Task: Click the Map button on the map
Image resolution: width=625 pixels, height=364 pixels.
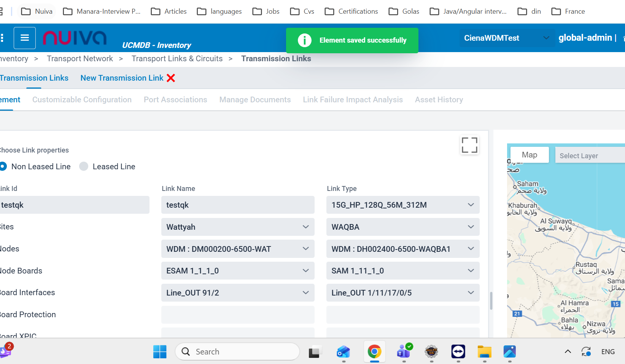Action: point(529,155)
